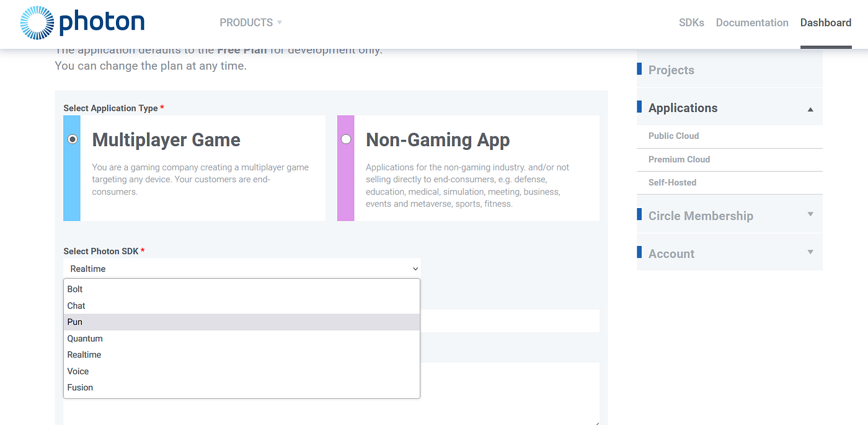
Task: Select Multiplayer Game radio button
Action: [x=73, y=139]
